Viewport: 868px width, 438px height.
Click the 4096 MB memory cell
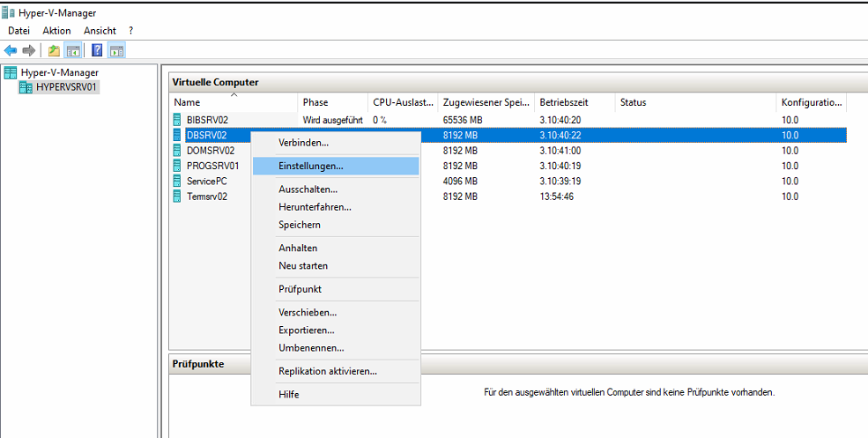461,181
